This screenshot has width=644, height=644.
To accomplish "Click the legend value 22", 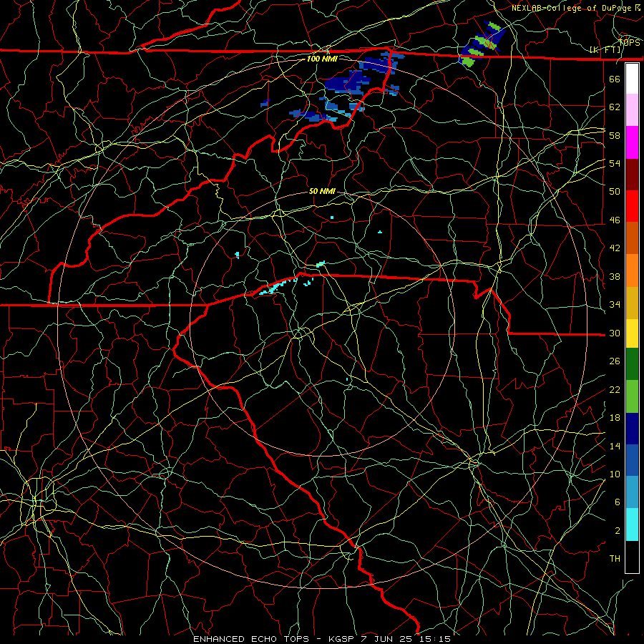I will [x=615, y=389].
